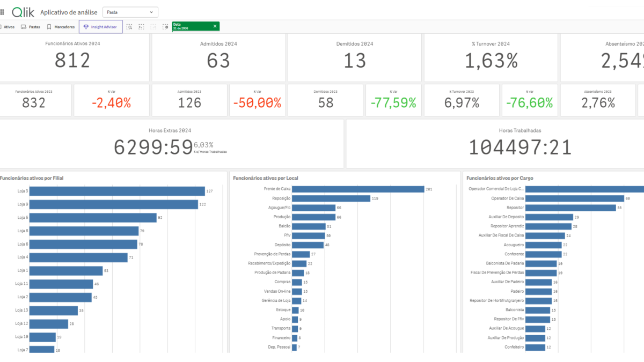Image resolution: width=644 pixels, height=362 pixels.
Task: Select the Frente de Caixa bar
Action: [358, 189]
